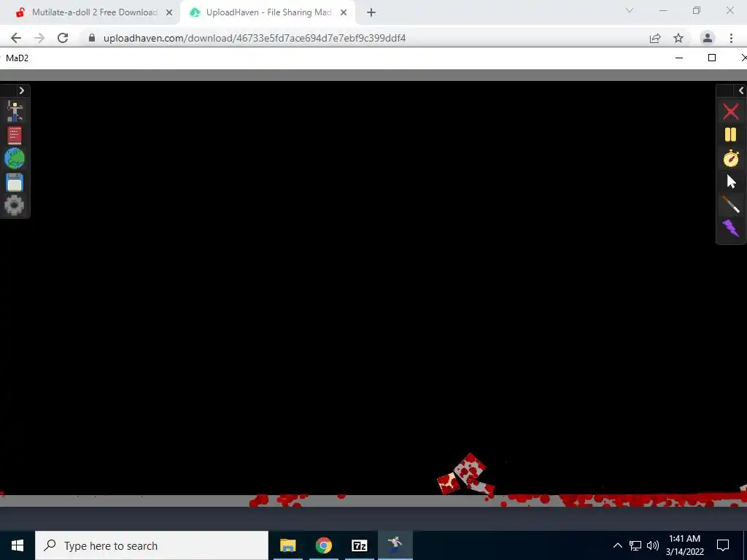The width and height of the screenshot is (747, 560).
Task: Open the volume speaker tray icon
Action: click(653, 545)
